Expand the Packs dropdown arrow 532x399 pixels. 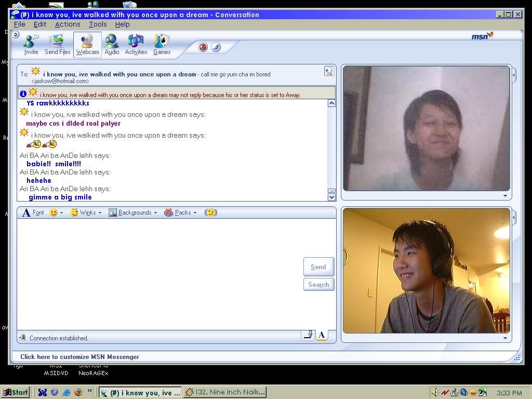click(195, 212)
